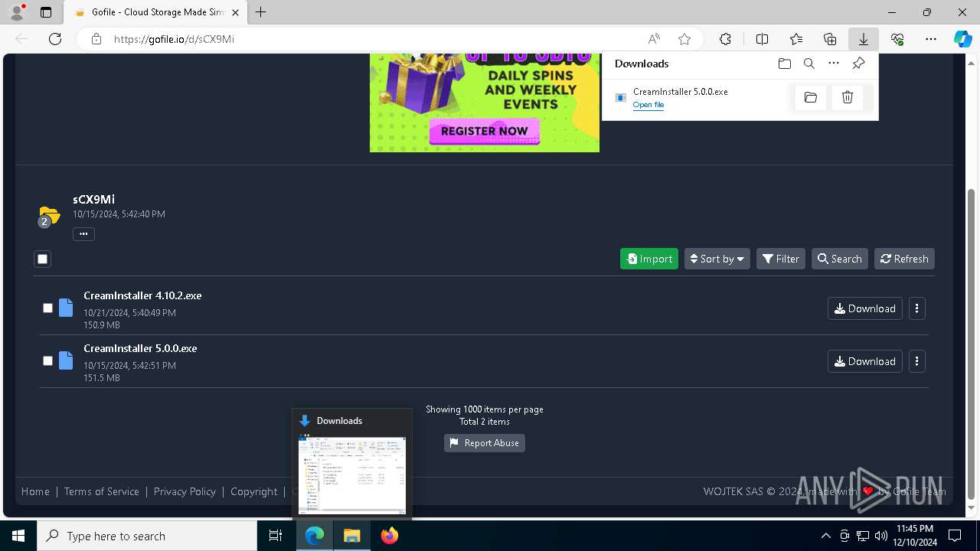Show CreamInstaller 5.0.0.exe in folder
Viewport: 980px width, 551px height.
click(x=811, y=97)
